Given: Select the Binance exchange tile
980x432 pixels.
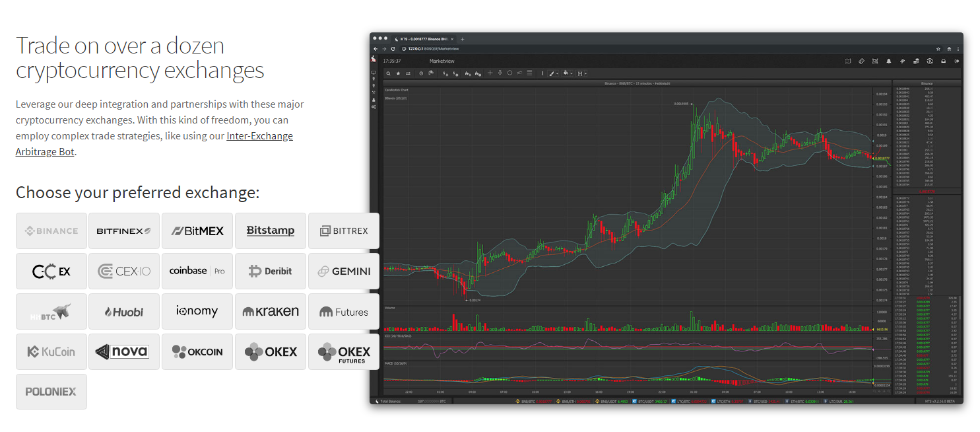Looking at the screenshot, I should click(x=51, y=231).
